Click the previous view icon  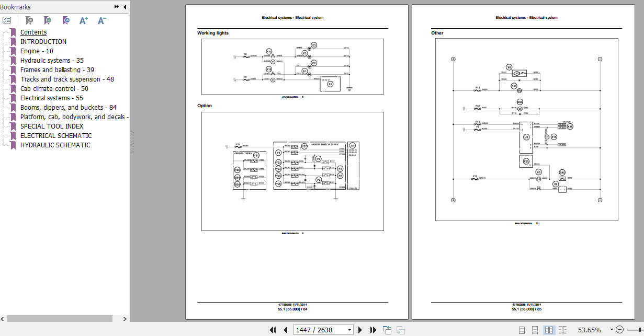[x=387, y=330]
